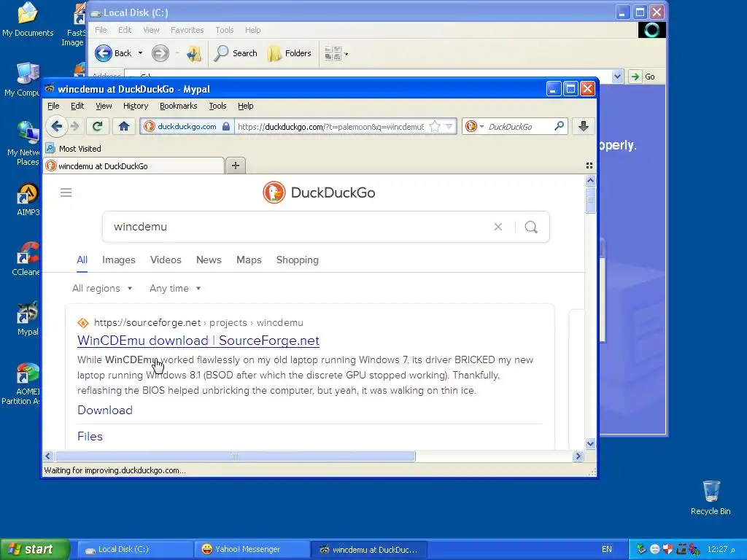
Task: Follow the Files sublink
Action: (90, 436)
